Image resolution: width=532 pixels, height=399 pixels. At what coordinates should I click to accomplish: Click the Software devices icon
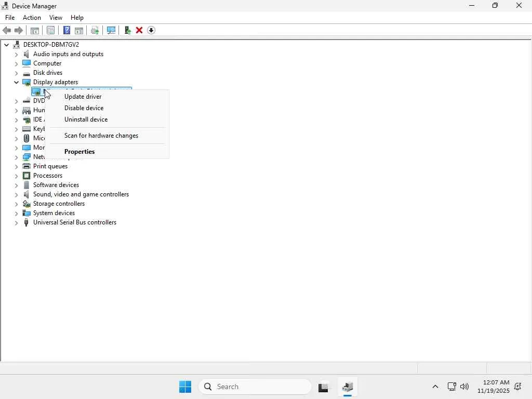tap(26, 185)
